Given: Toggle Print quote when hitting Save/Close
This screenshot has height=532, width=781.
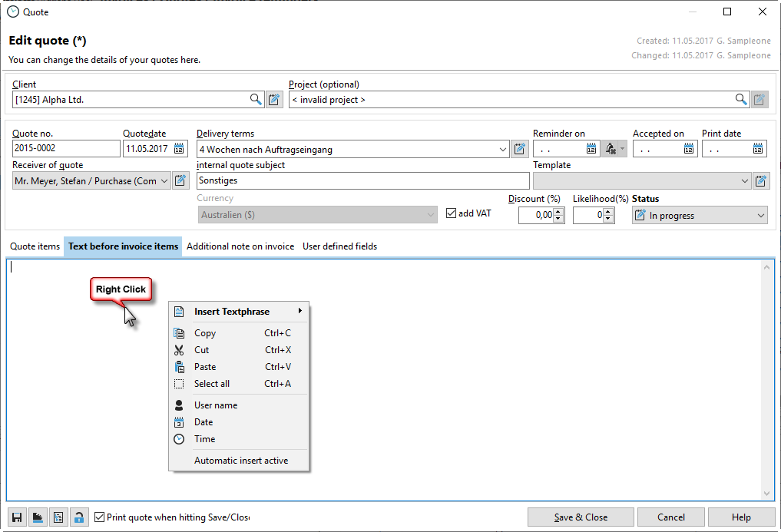Looking at the screenshot, I should coord(99,517).
